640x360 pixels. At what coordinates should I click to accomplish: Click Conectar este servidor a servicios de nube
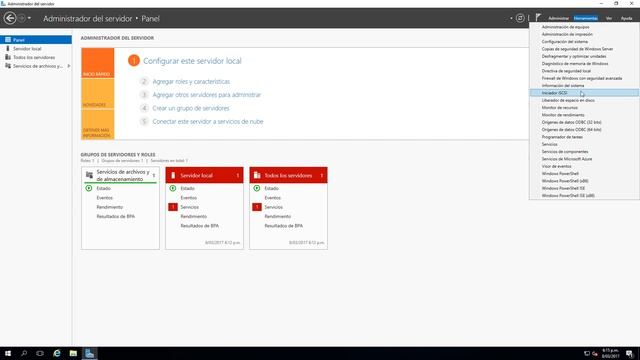click(x=208, y=122)
